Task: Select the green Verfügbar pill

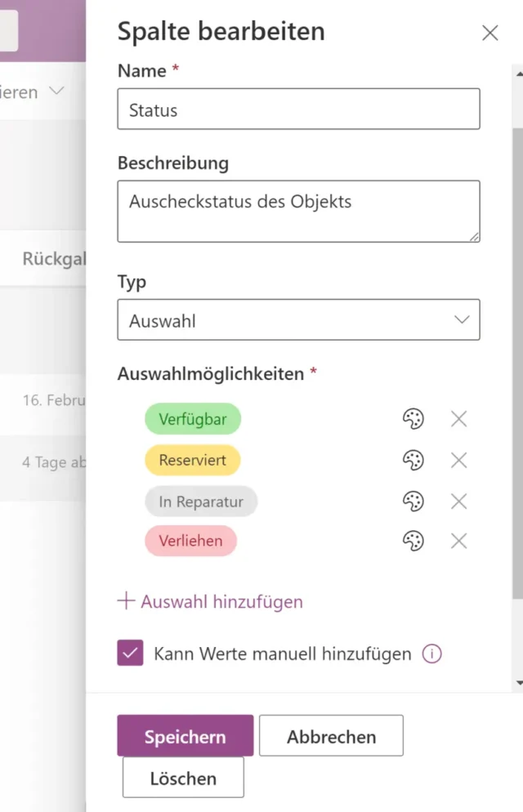Action: pos(192,420)
